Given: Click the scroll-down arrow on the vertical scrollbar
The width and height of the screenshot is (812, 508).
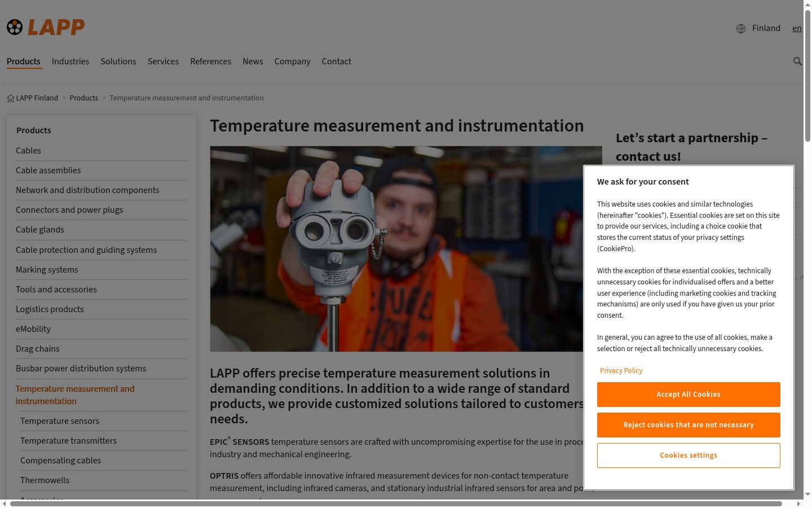Looking at the screenshot, I should coord(807,494).
